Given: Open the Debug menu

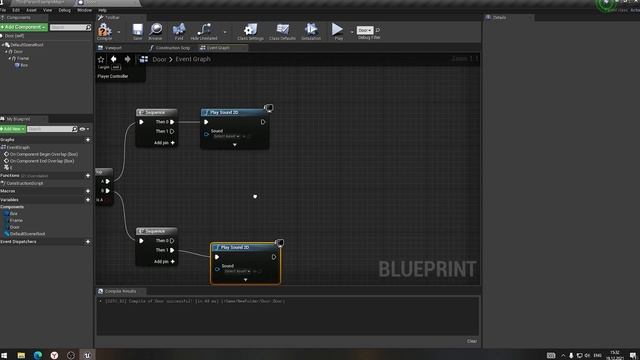Looking at the screenshot, I should (x=64, y=10).
